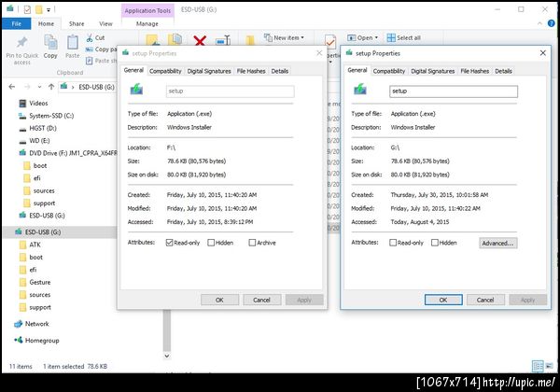Screen dimensions: 560x392
Task: Click the details view button in status bar
Action: coord(538,366)
